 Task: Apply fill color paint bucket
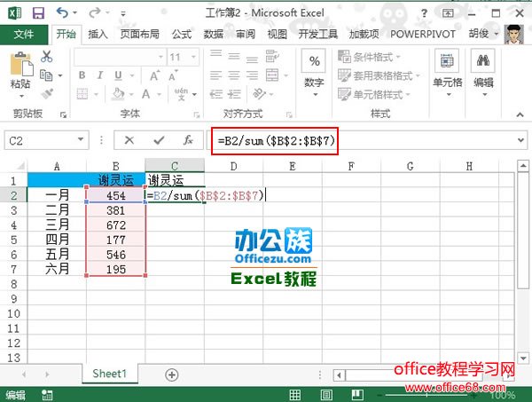118,94
